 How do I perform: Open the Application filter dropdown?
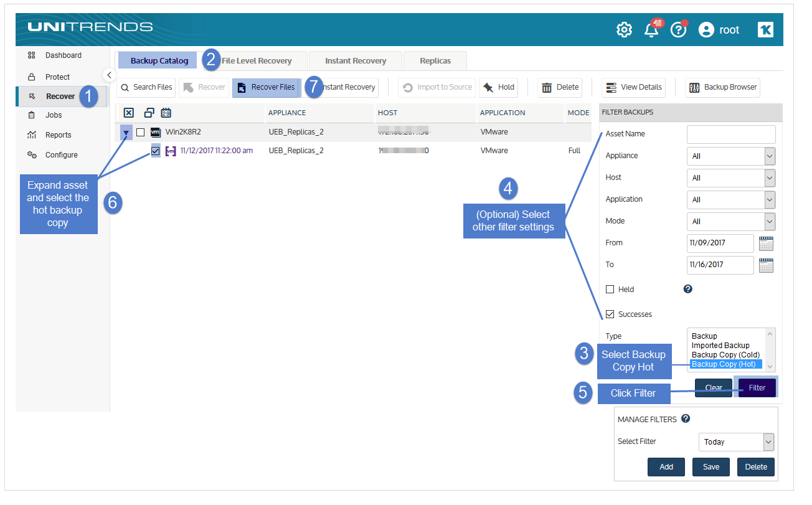(731, 199)
